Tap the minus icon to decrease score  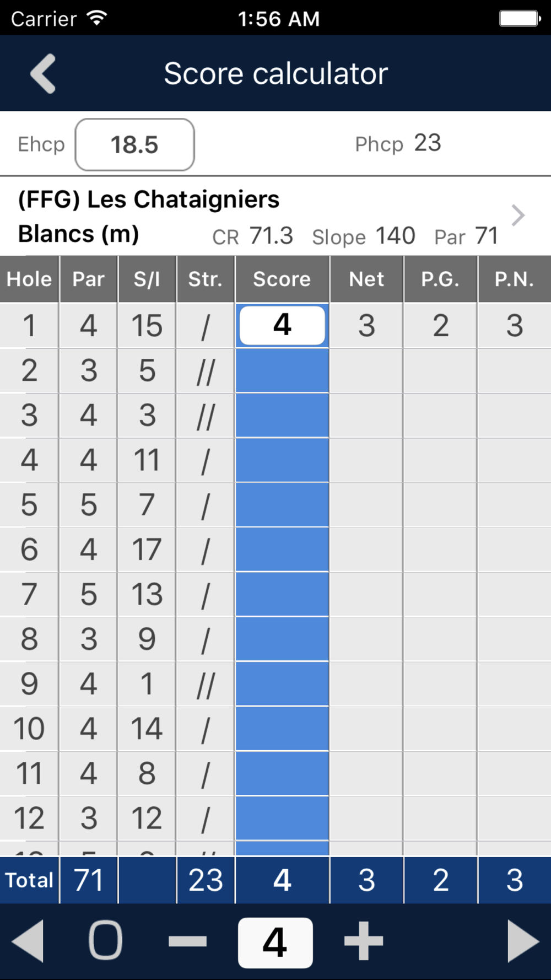click(187, 941)
